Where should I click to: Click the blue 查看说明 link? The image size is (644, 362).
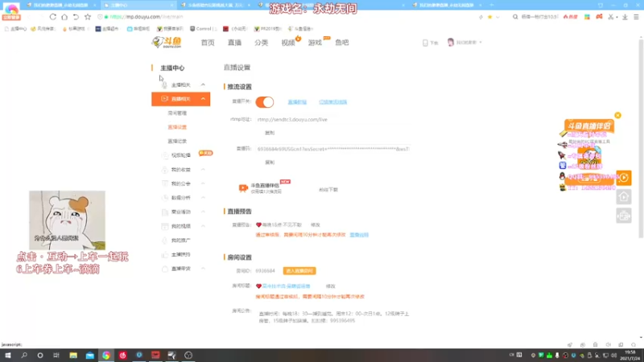[359, 235]
